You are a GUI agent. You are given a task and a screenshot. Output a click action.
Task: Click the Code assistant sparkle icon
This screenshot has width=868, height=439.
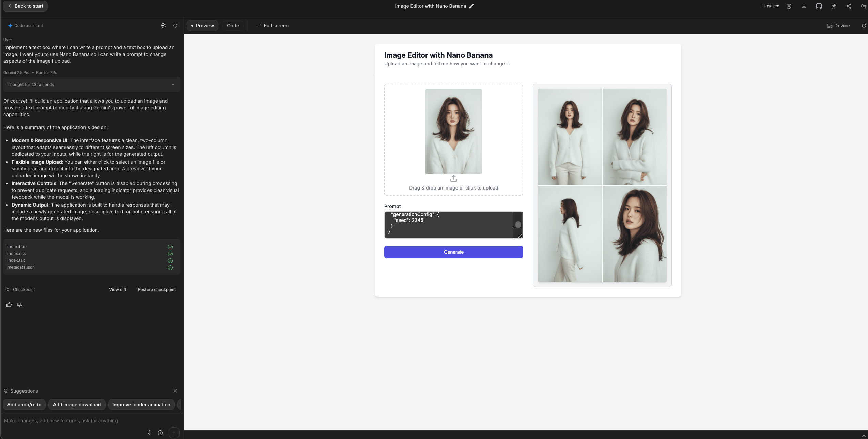(10, 26)
